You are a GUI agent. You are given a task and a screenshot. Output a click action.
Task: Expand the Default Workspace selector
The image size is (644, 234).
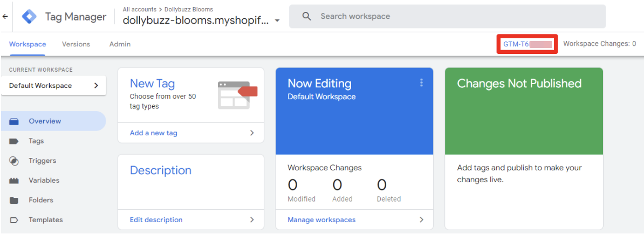pos(53,86)
